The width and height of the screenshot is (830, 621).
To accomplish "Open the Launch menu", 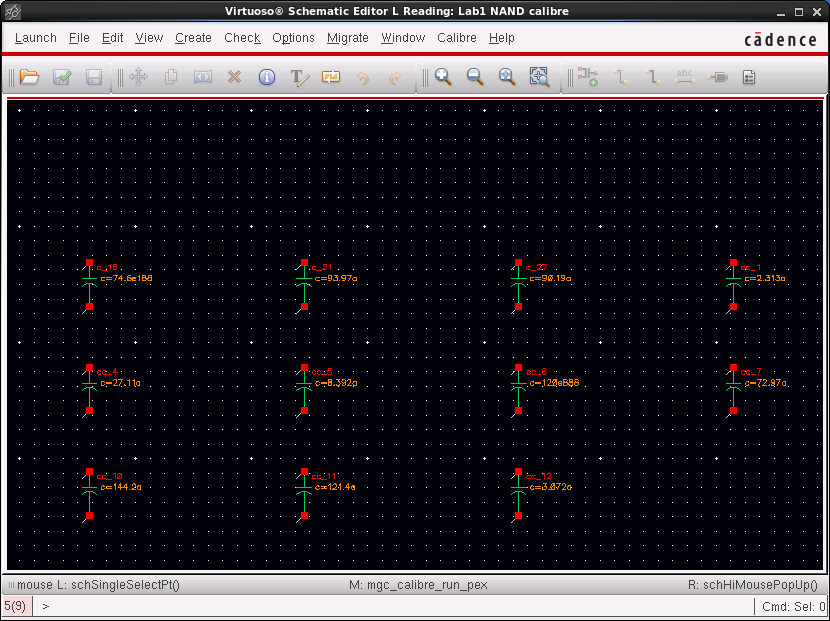I will click(x=35, y=38).
